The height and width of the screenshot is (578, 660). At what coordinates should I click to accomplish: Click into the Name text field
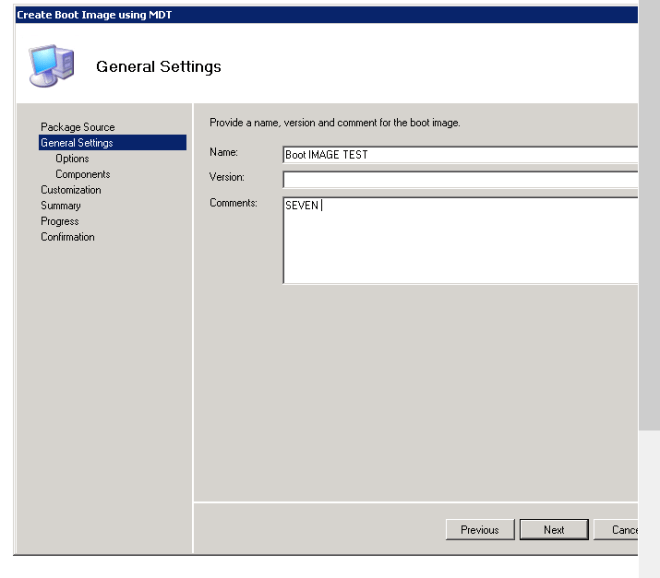[460, 154]
